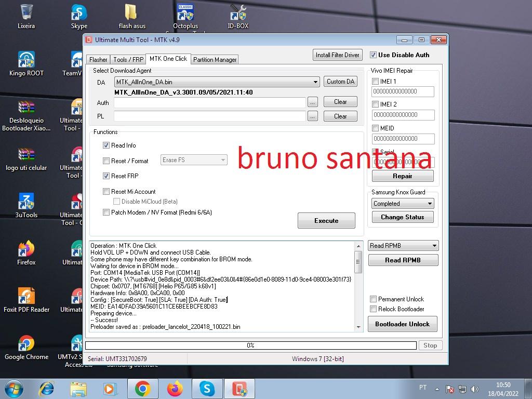Click the IMEI 1 number field

click(403, 91)
